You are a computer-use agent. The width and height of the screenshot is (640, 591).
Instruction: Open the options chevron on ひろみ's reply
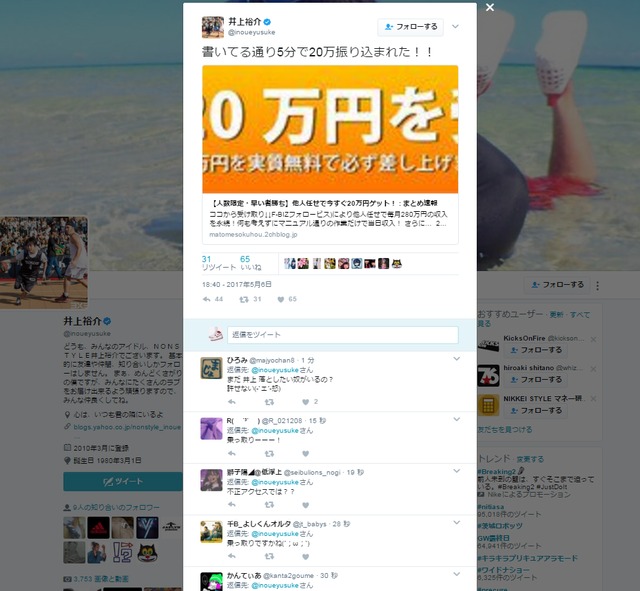[457, 359]
